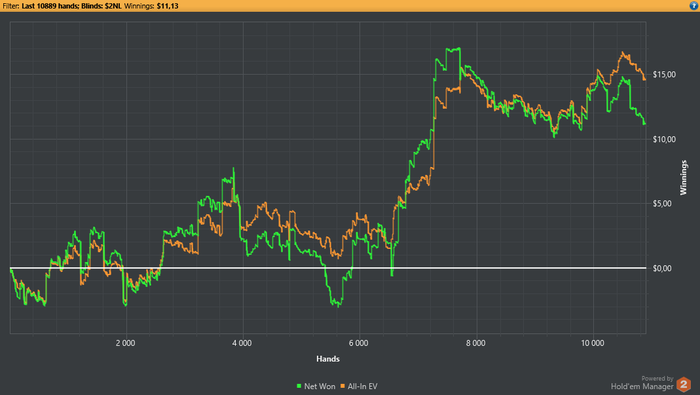This screenshot has height=395, width=700.
Task: Click the Powered by Hold'em Manager text
Action: 643,383
